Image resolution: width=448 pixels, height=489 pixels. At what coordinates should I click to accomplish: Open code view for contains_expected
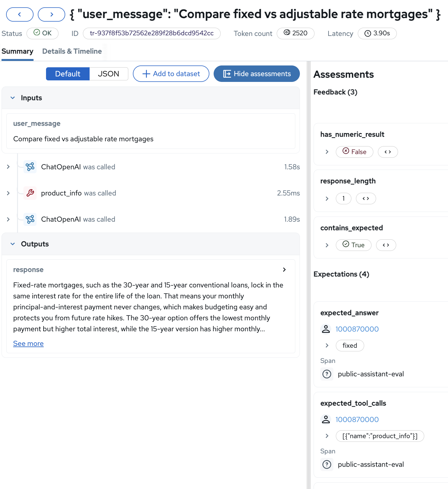386,245
